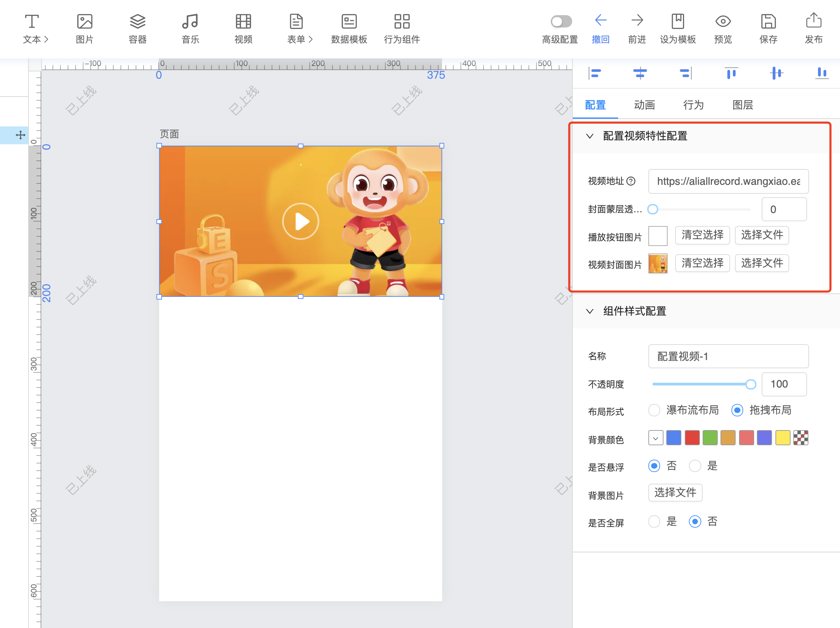This screenshot has height=628, width=840.
Task: Click the 视频 video tool icon
Action: [243, 21]
